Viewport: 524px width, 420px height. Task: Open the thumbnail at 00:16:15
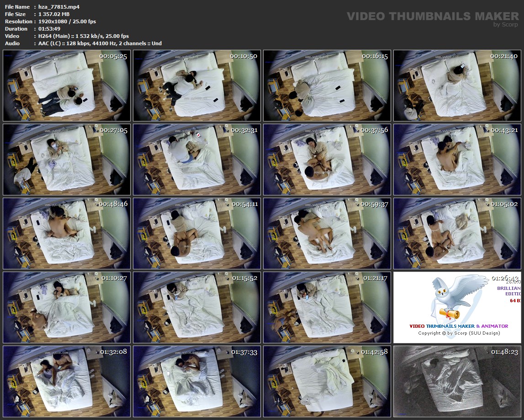328,85
